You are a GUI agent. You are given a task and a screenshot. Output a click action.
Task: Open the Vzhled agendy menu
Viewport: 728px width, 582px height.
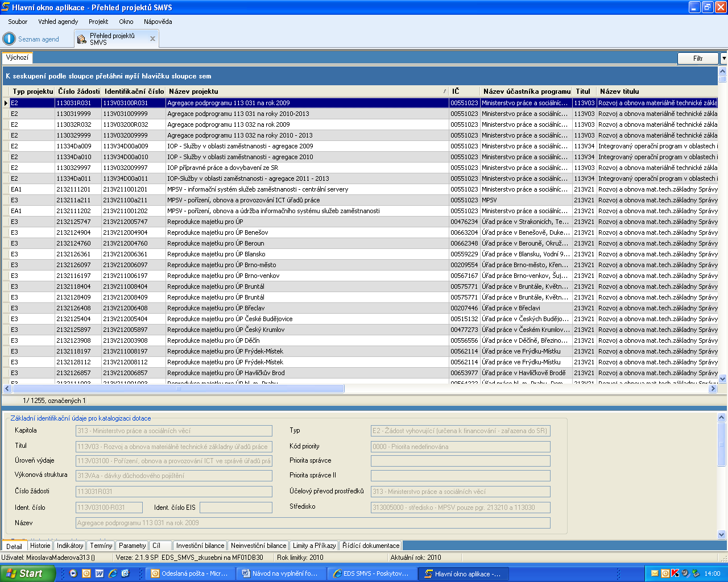point(58,22)
